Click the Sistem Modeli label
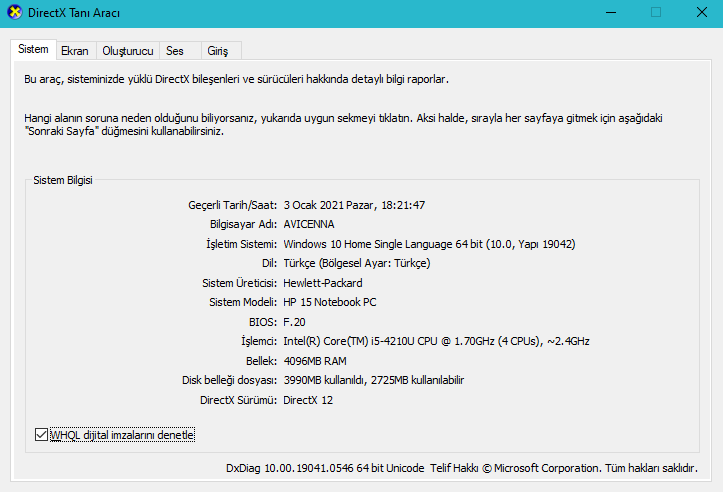The height and width of the screenshot is (492, 723). point(243,302)
